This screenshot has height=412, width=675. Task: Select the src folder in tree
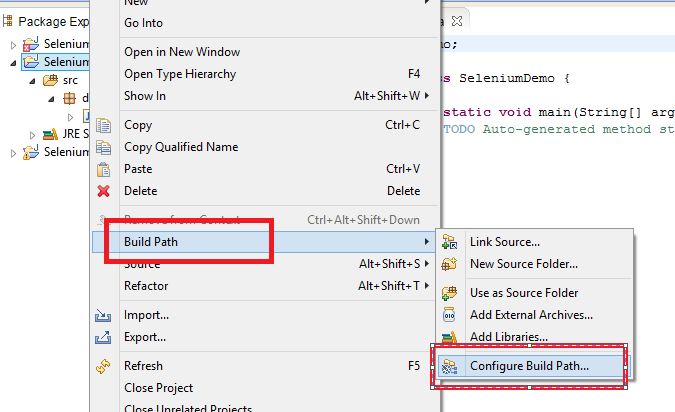click(70, 81)
